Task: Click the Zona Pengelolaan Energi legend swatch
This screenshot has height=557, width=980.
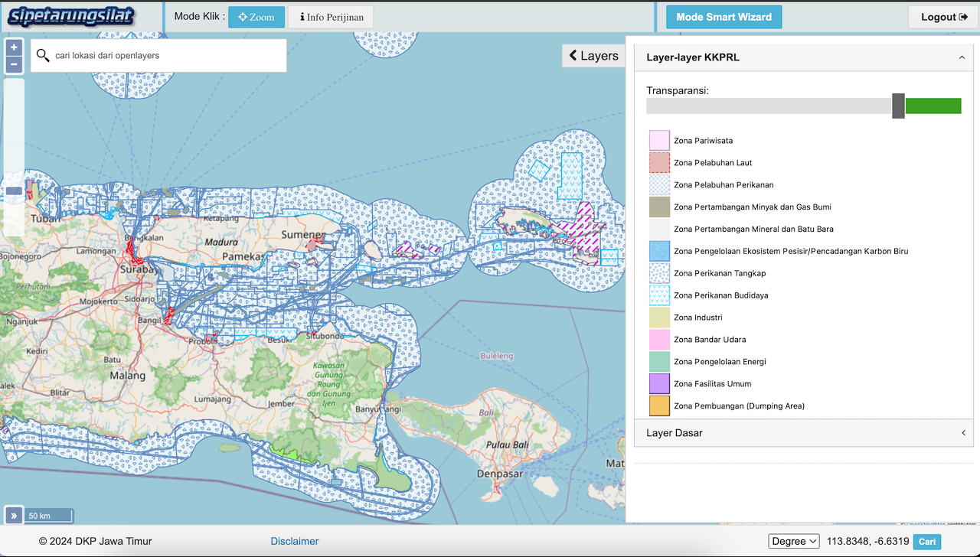Action: 659,362
